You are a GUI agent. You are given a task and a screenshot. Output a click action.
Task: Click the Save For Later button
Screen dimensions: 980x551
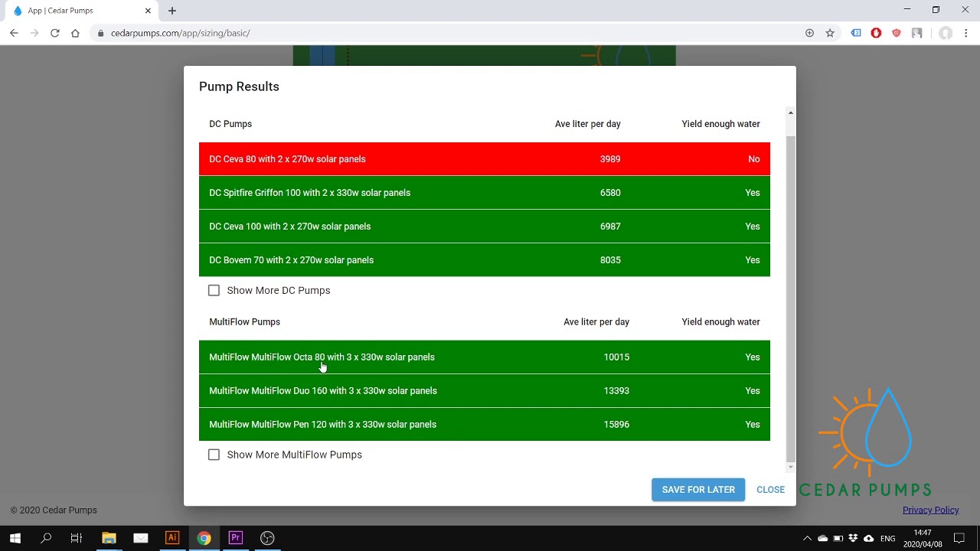[698, 490]
